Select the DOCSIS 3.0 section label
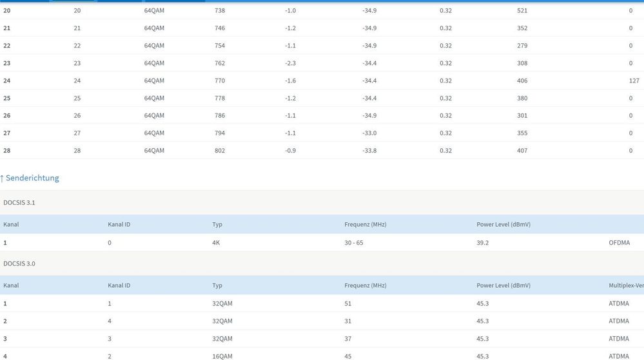This screenshot has height=360, width=644. click(x=19, y=263)
